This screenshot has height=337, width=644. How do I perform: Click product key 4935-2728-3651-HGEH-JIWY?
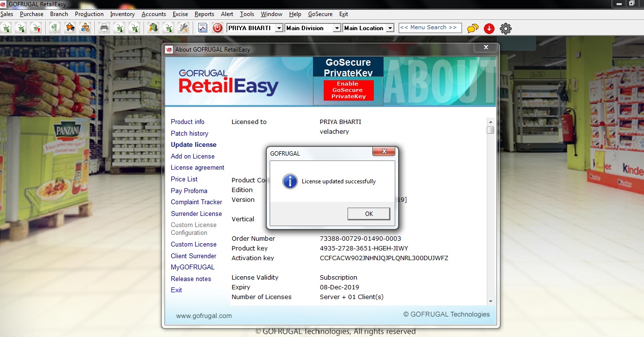(364, 248)
